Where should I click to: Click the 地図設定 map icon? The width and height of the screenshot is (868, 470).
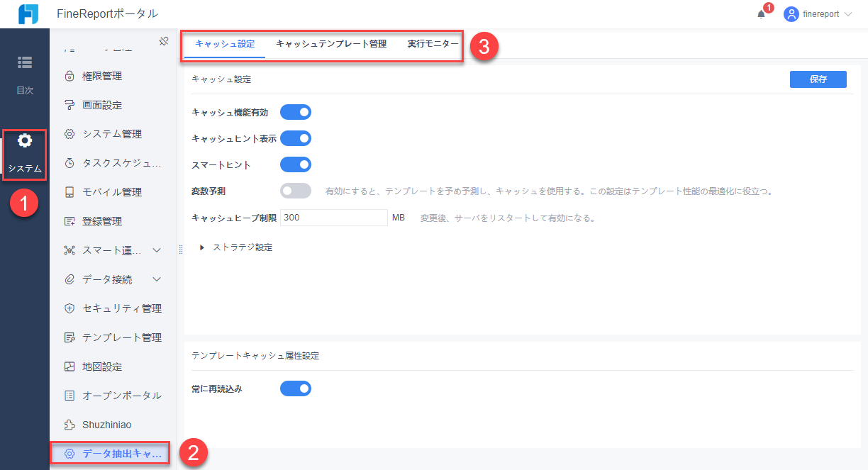69,367
